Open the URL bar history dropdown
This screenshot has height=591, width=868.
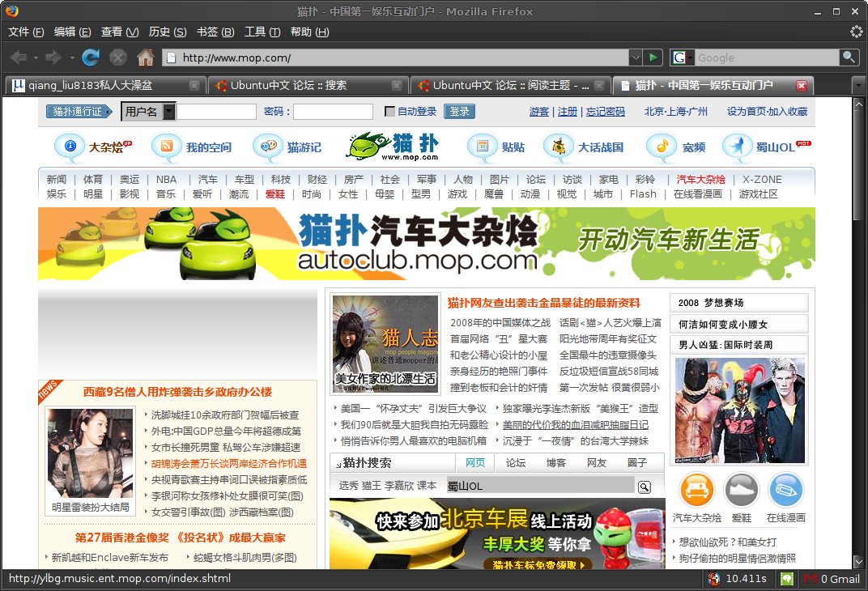(636, 57)
